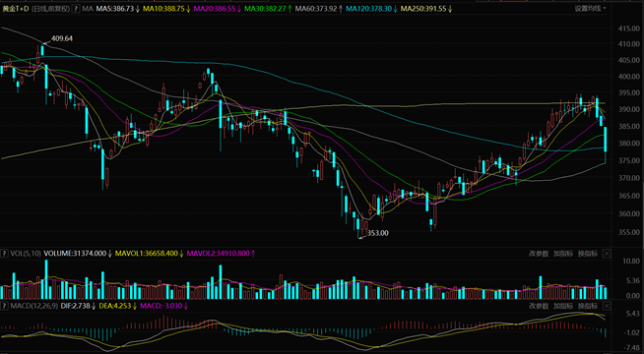Open the help icon beside 黄金T+D title
This screenshot has height=354, width=644.
point(76,9)
